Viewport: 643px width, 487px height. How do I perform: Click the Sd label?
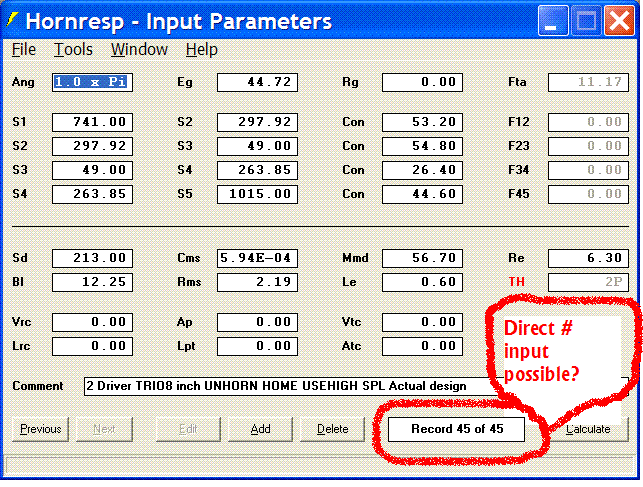tap(20, 258)
